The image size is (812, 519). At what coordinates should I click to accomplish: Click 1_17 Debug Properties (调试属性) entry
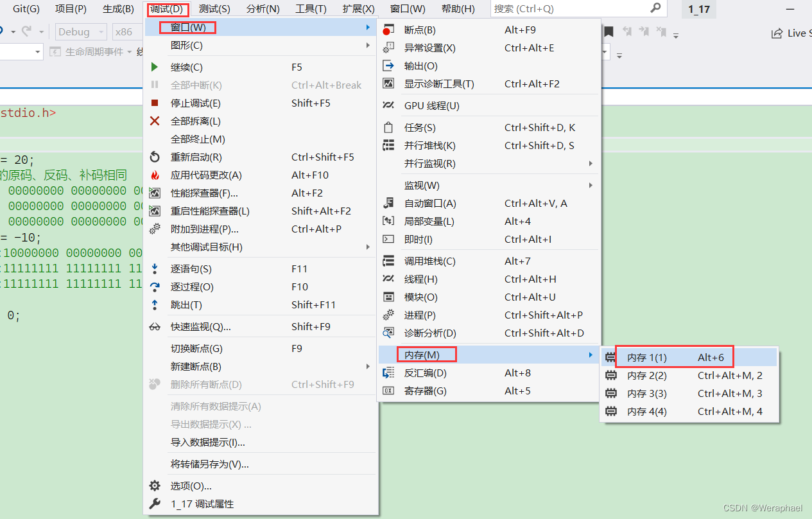click(x=202, y=504)
